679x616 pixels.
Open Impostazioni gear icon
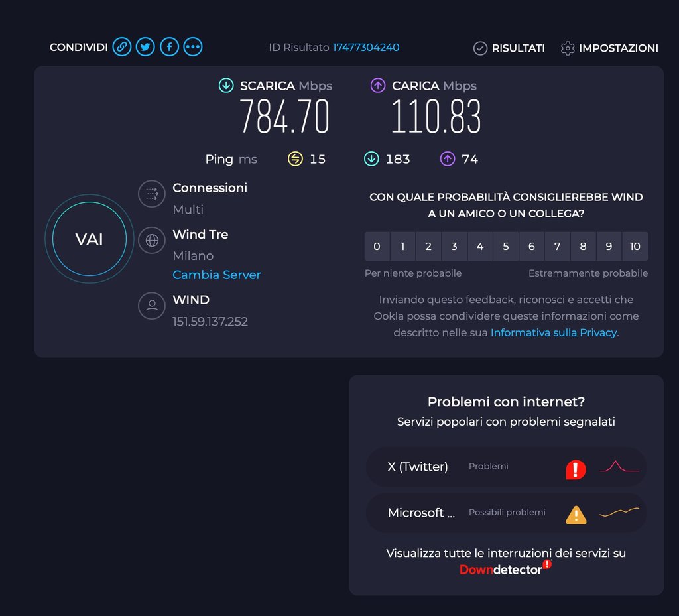[x=567, y=48]
